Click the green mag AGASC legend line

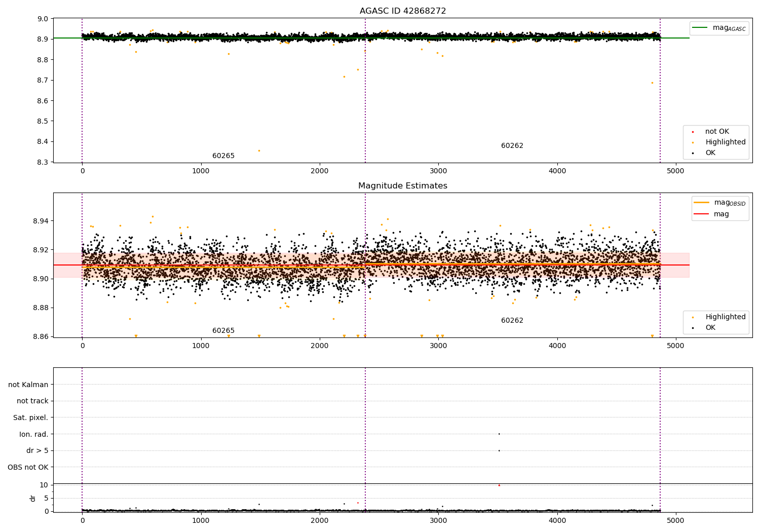coord(700,27)
